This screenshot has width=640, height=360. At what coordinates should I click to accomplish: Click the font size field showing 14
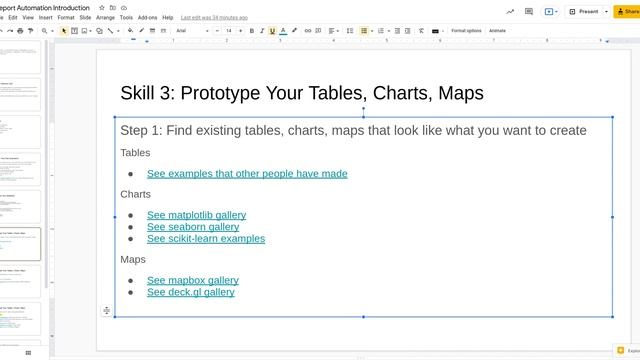229,31
